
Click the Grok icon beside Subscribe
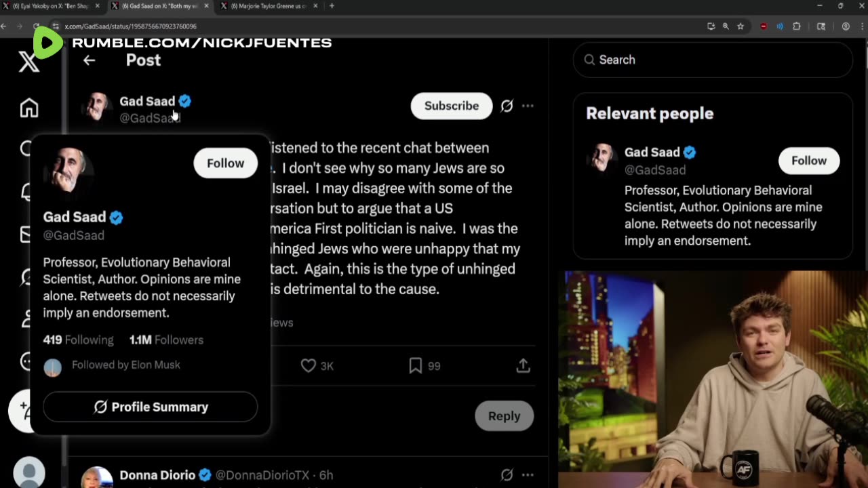click(507, 106)
